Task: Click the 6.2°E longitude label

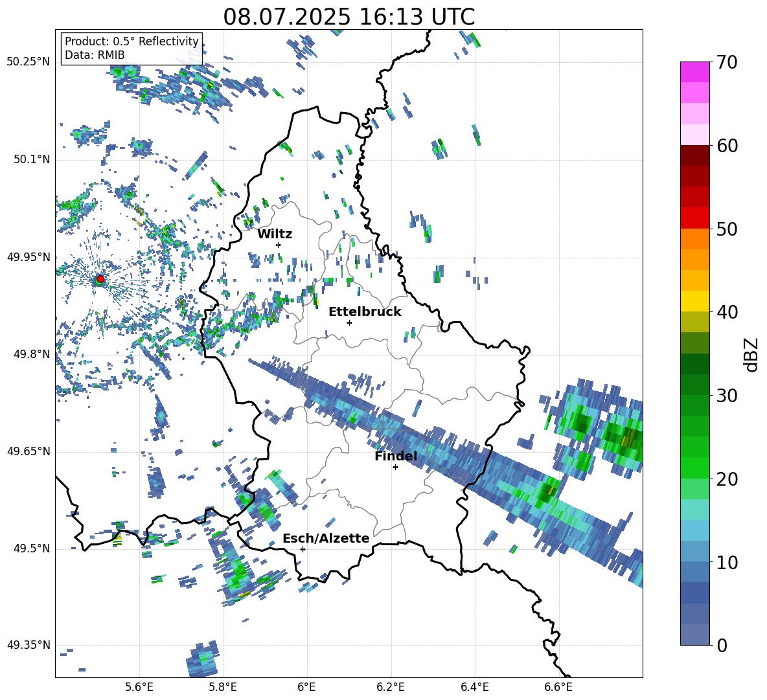Action: (x=391, y=688)
